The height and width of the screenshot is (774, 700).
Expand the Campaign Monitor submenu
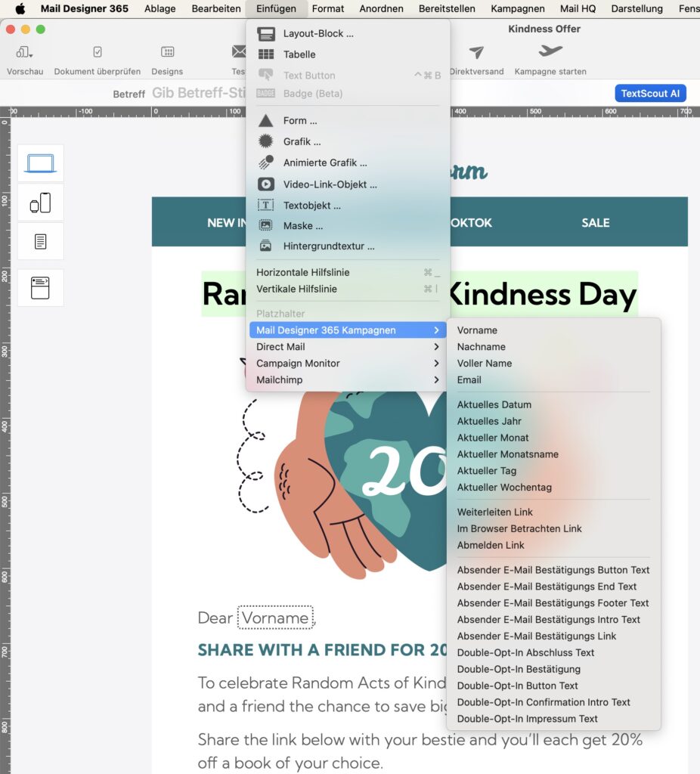pyautogui.click(x=348, y=364)
